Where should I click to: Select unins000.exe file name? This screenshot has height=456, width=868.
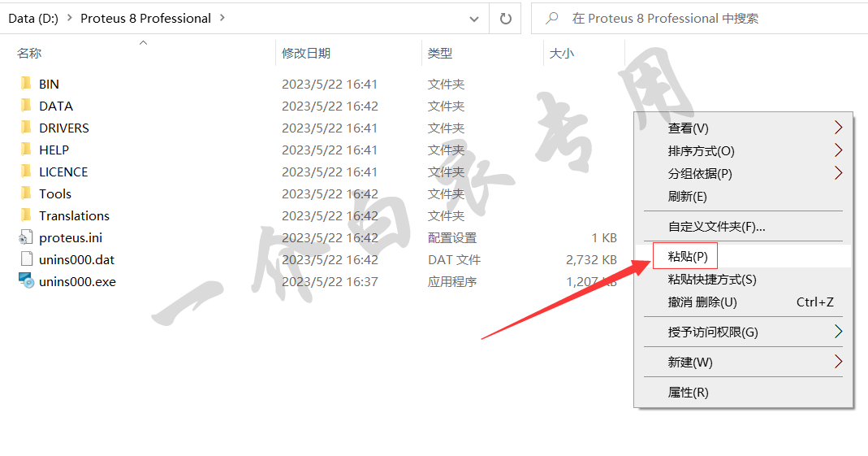point(77,281)
